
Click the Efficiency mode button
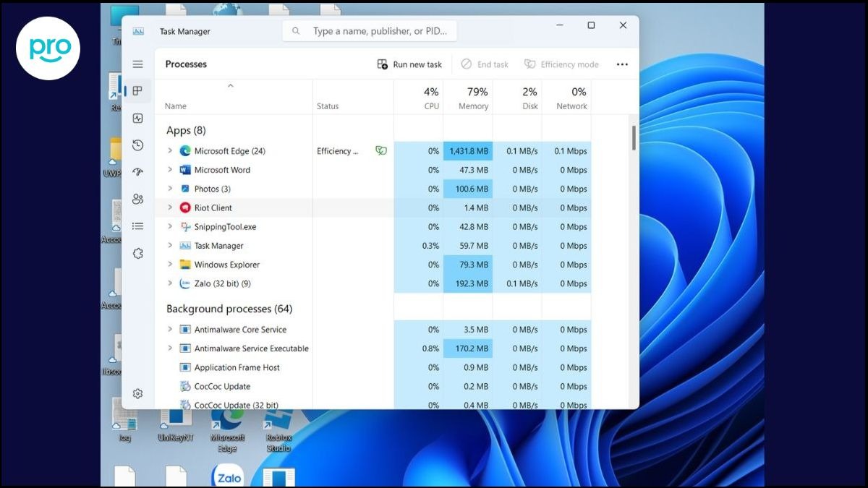tap(561, 64)
